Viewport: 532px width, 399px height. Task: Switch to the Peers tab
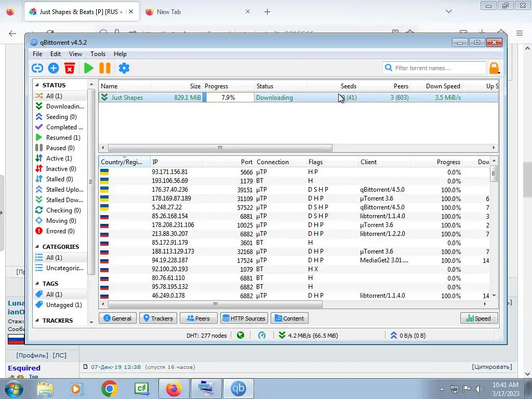(x=198, y=318)
